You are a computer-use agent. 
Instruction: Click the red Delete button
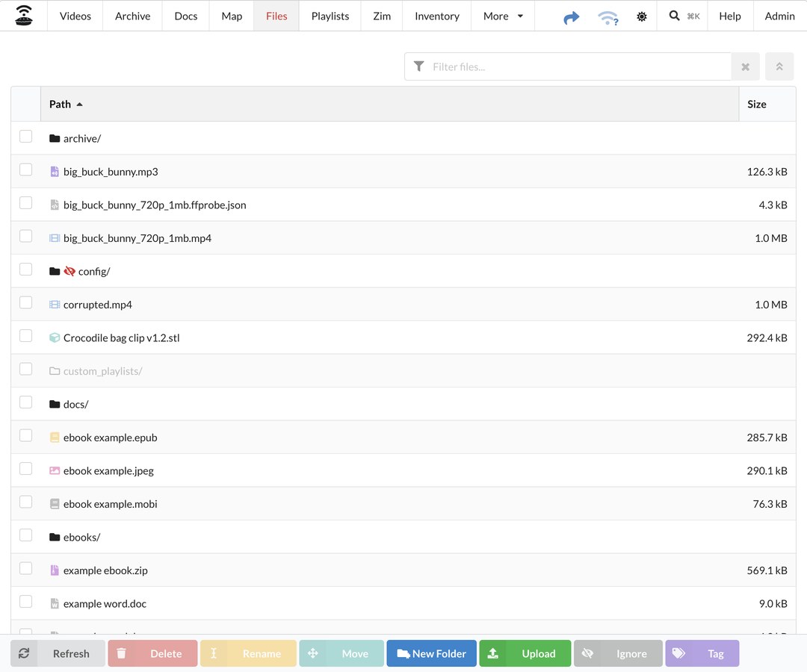click(153, 653)
